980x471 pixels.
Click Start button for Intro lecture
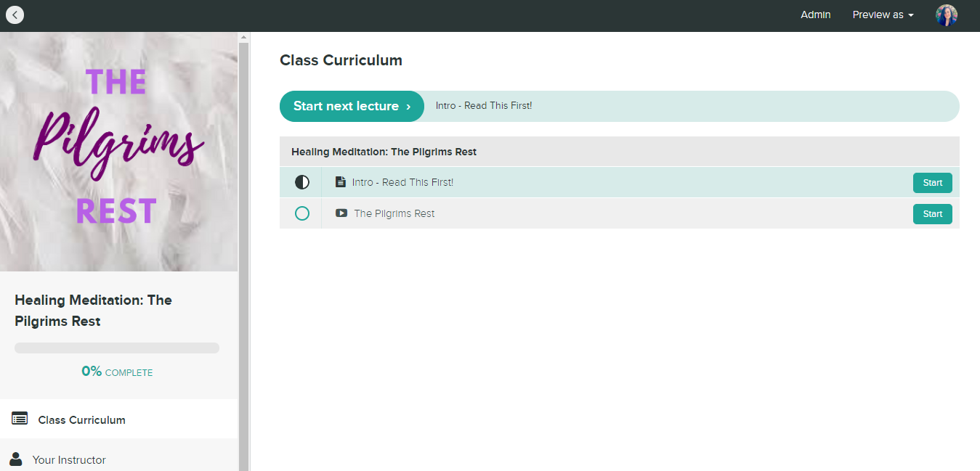click(933, 183)
